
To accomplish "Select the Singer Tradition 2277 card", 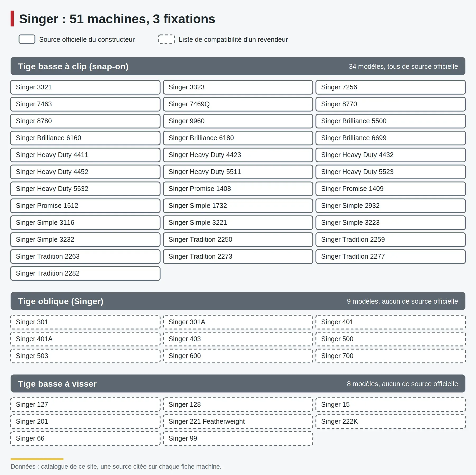I will tap(391, 257).
